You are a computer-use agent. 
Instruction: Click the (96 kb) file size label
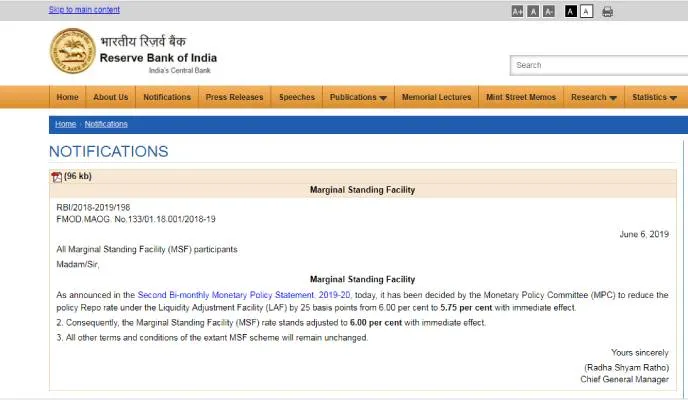[78, 176]
